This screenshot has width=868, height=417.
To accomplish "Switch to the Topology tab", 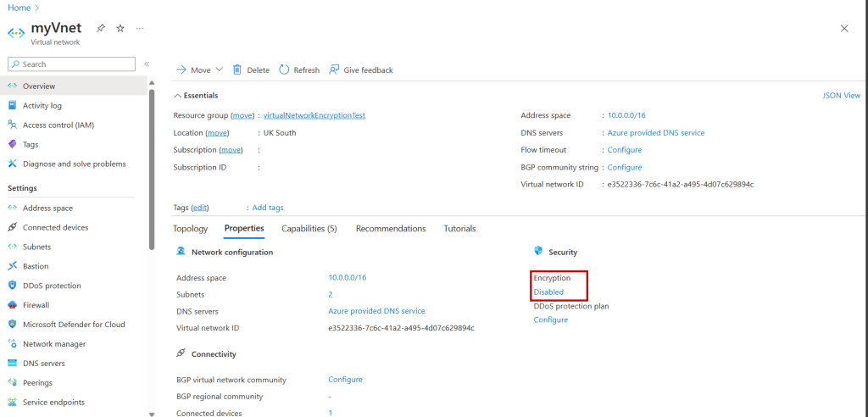I will point(190,229).
